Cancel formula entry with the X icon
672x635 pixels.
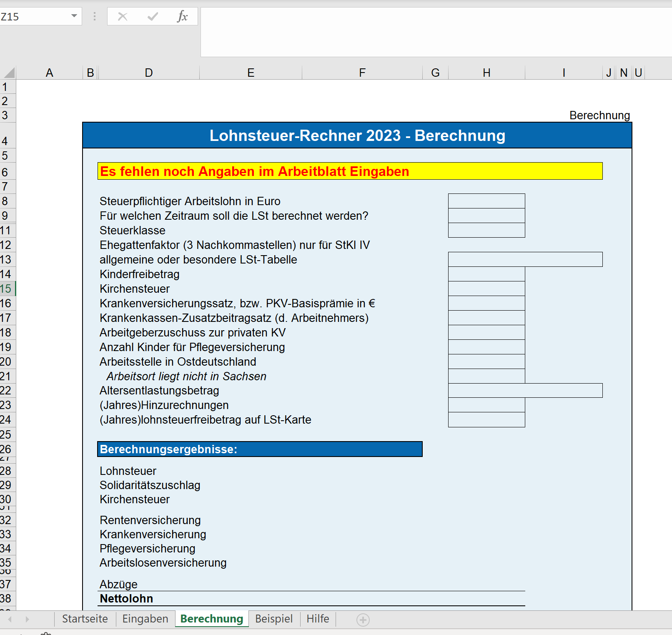123,17
